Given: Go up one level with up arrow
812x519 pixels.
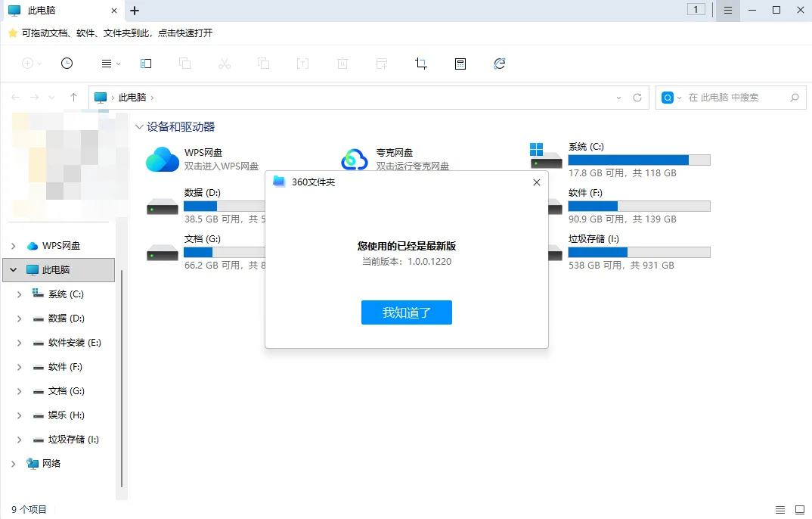Looking at the screenshot, I should [73, 98].
